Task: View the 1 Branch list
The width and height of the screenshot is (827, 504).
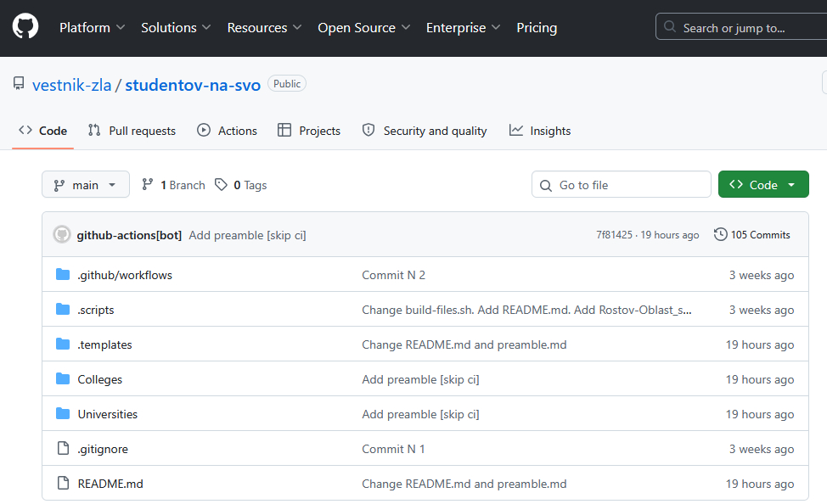Action: (173, 185)
